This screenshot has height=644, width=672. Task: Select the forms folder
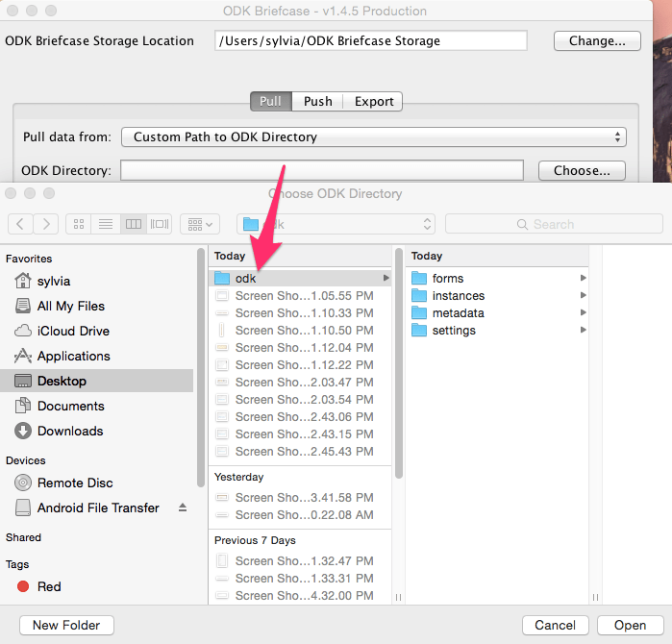497,279
